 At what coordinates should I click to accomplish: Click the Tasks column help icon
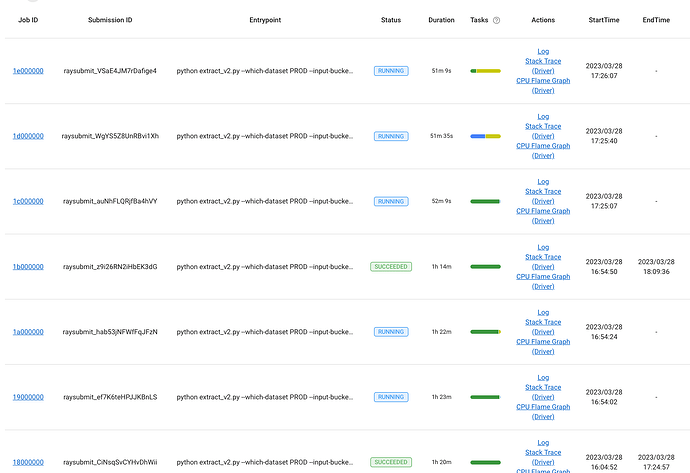click(x=496, y=20)
